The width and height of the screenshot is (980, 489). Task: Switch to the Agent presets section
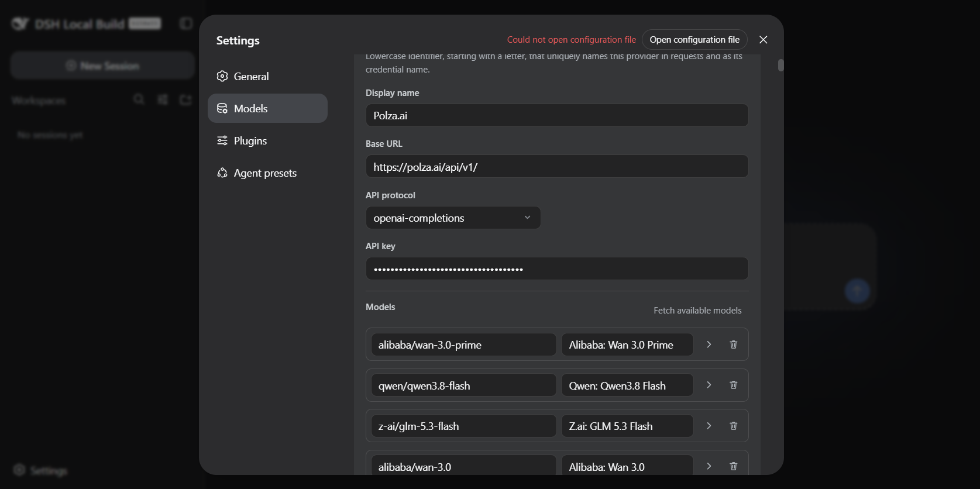coord(267,173)
